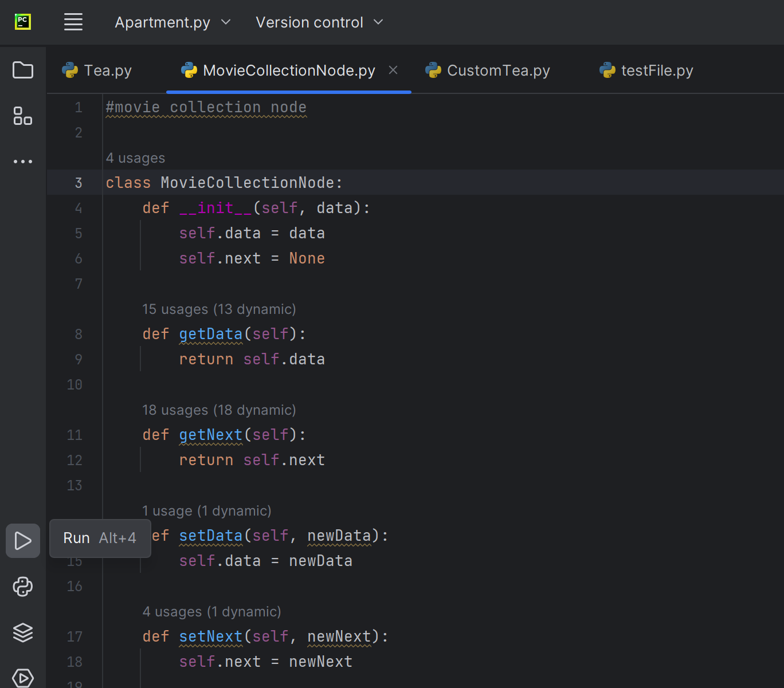Click the None keyword on line 6
784x688 pixels.
(x=307, y=258)
